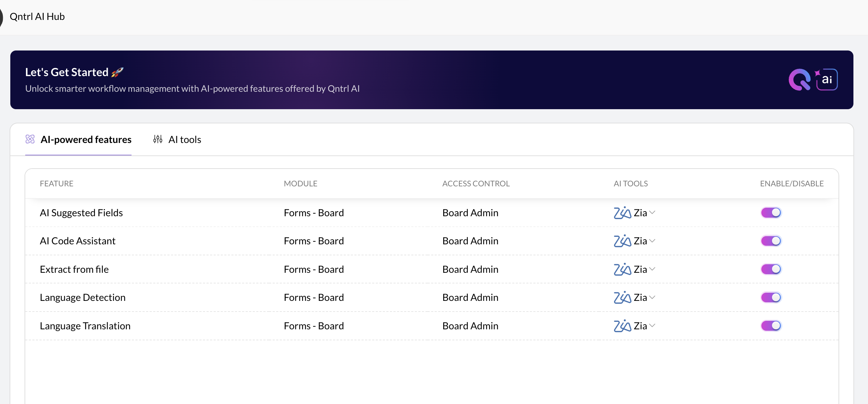Expand the Zia chevron in the Language Translation row
This screenshot has height=404, width=868.
coord(652,326)
